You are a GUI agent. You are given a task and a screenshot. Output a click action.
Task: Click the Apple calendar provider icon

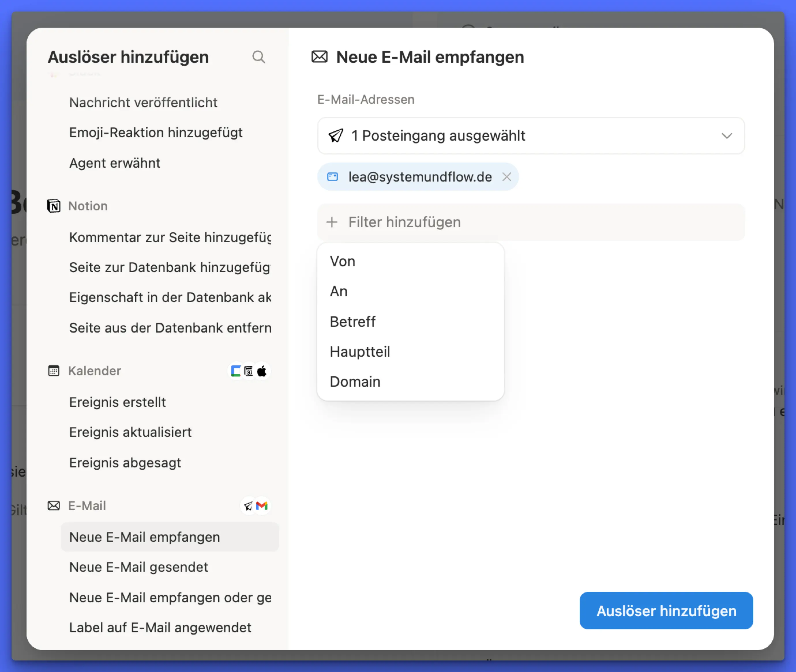[x=262, y=371]
